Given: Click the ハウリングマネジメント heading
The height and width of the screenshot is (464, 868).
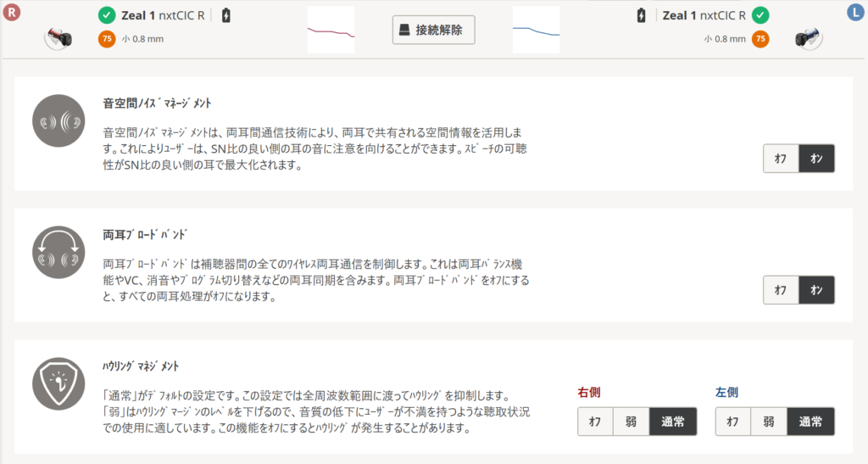Looking at the screenshot, I should [x=141, y=366].
